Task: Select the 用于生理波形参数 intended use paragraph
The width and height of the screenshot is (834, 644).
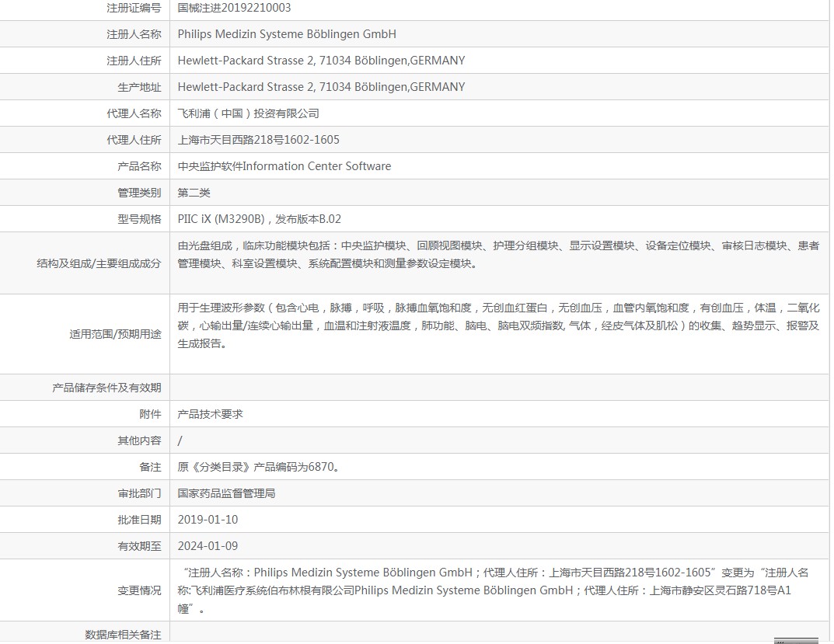Action: pos(498,325)
